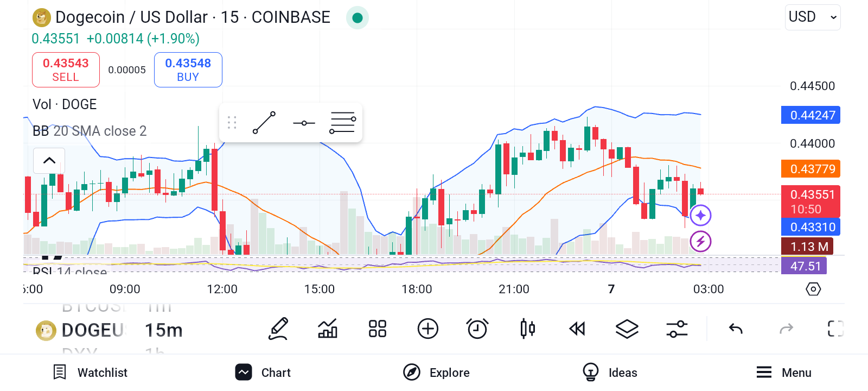
Task: Switch to the Watchlist tab
Action: (90, 373)
